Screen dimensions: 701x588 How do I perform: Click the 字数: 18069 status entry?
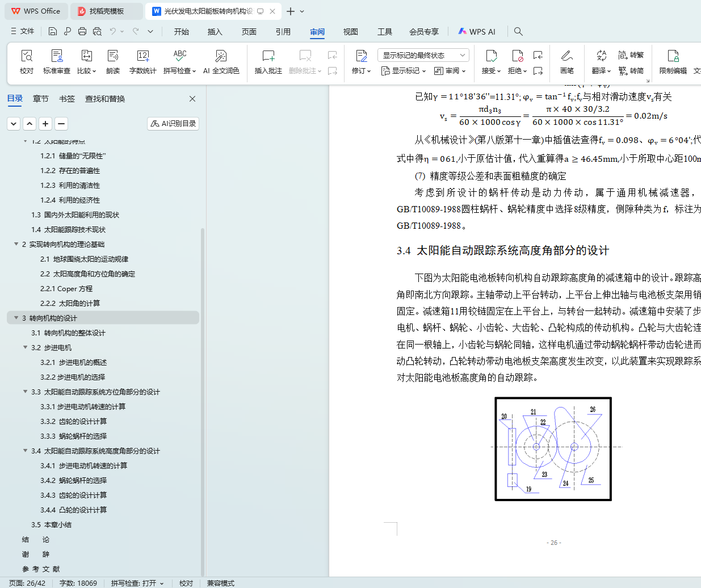tap(78, 583)
